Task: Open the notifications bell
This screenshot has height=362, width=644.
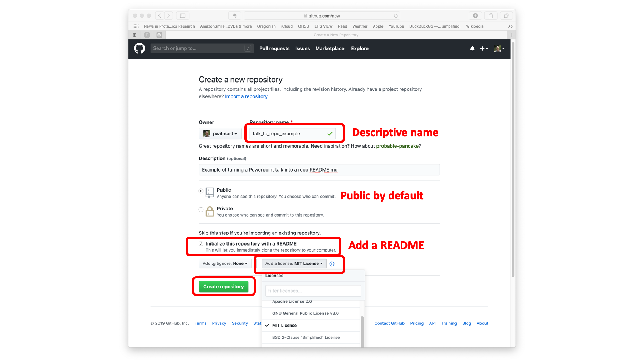Action: (472, 49)
